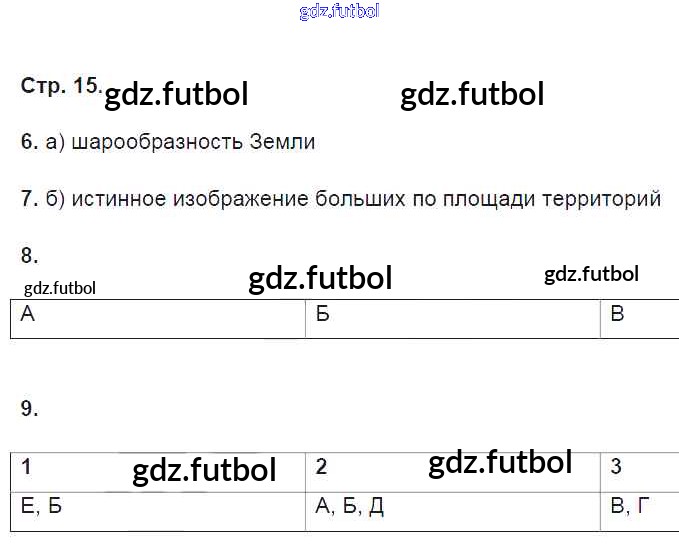
Task: Click the small gdz.futbol watermark above cell "А"
Action: pos(59,288)
